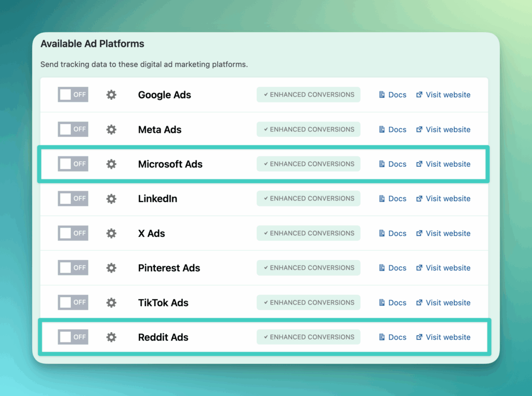Click Enhanced Conversions badge for Google Ads
The height and width of the screenshot is (396, 532).
pyautogui.click(x=309, y=95)
